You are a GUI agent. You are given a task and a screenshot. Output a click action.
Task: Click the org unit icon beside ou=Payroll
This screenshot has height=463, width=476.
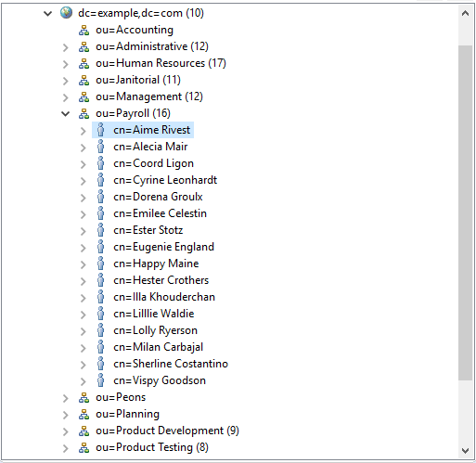pyautogui.click(x=84, y=113)
